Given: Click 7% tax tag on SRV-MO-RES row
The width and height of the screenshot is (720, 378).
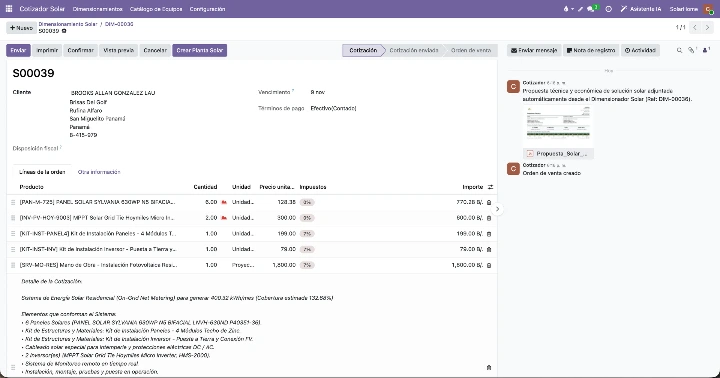Looking at the screenshot, I should tap(307, 265).
